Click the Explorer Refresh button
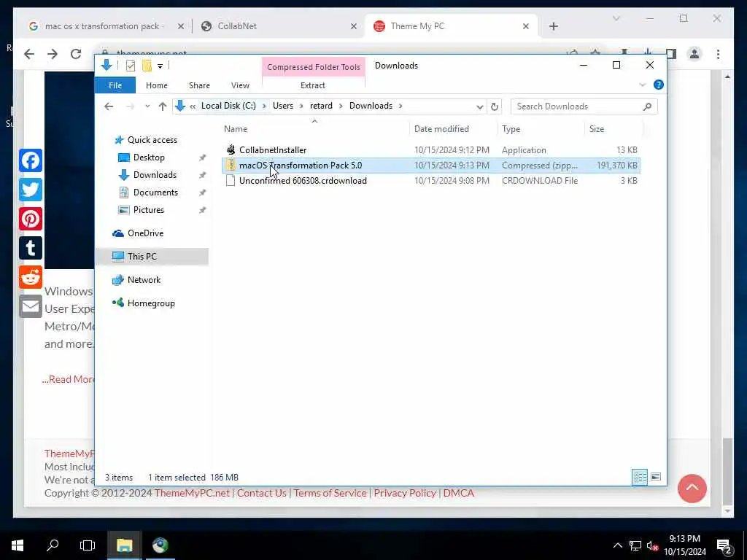This screenshot has height=560, width=747. pyautogui.click(x=495, y=106)
